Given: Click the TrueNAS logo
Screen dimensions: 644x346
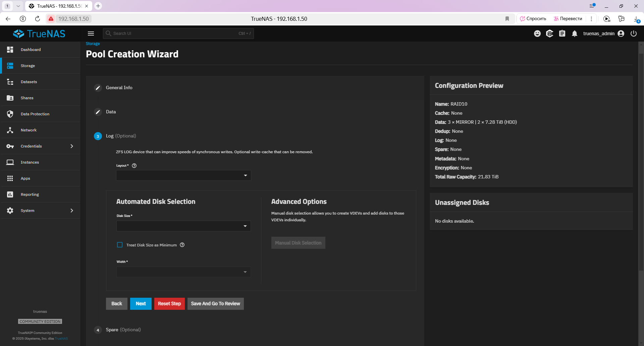Looking at the screenshot, I should (x=39, y=34).
